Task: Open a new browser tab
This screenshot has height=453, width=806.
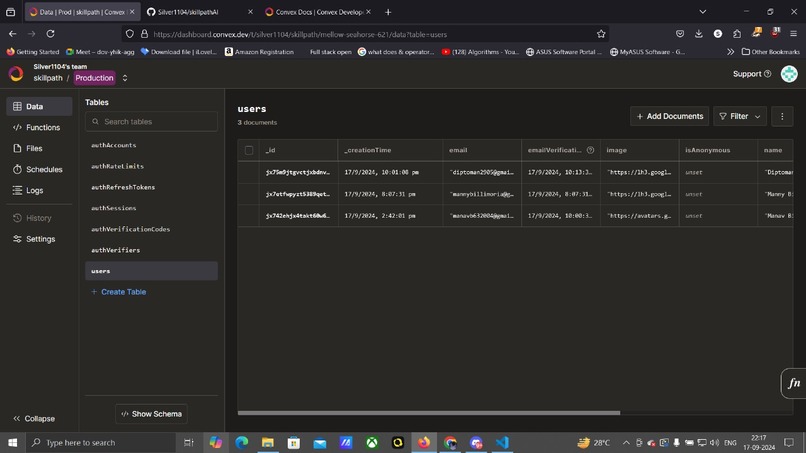Action: (388, 12)
